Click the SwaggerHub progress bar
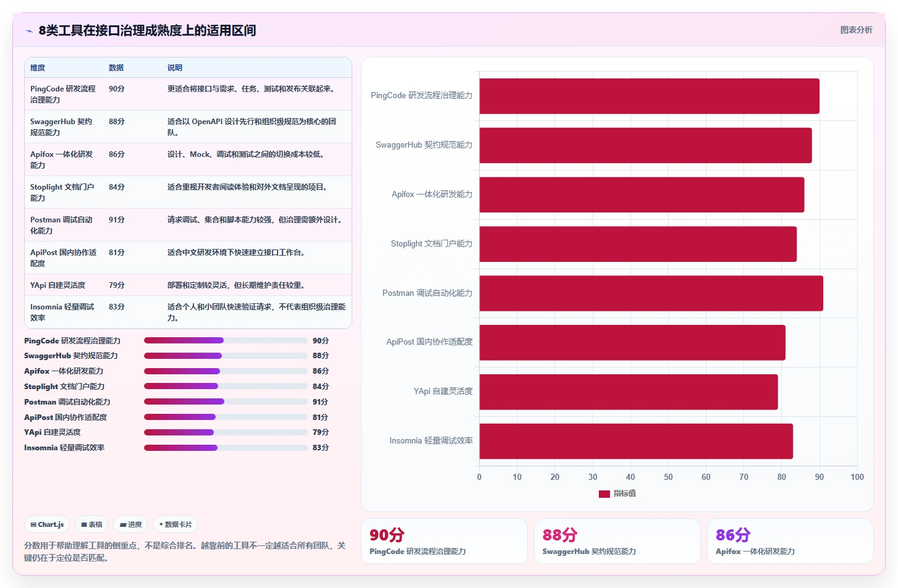This screenshot has height=588, width=898. click(x=226, y=356)
